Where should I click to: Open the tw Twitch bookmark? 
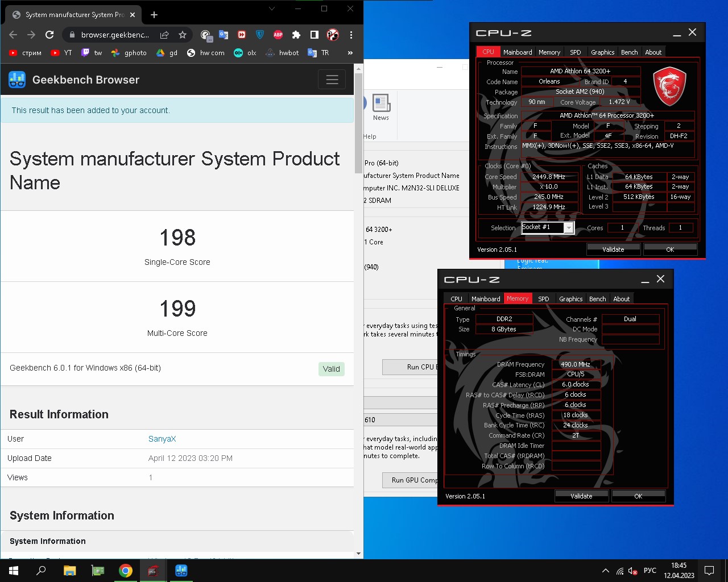pos(92,53)
